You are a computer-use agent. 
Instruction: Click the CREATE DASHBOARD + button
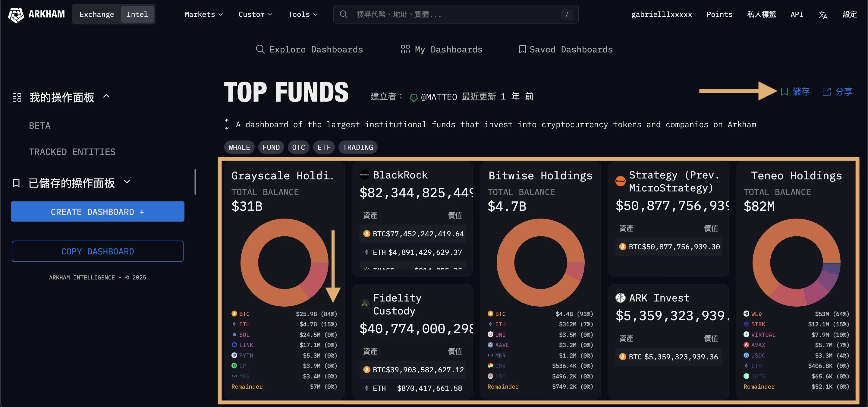(x=97, y=212)
